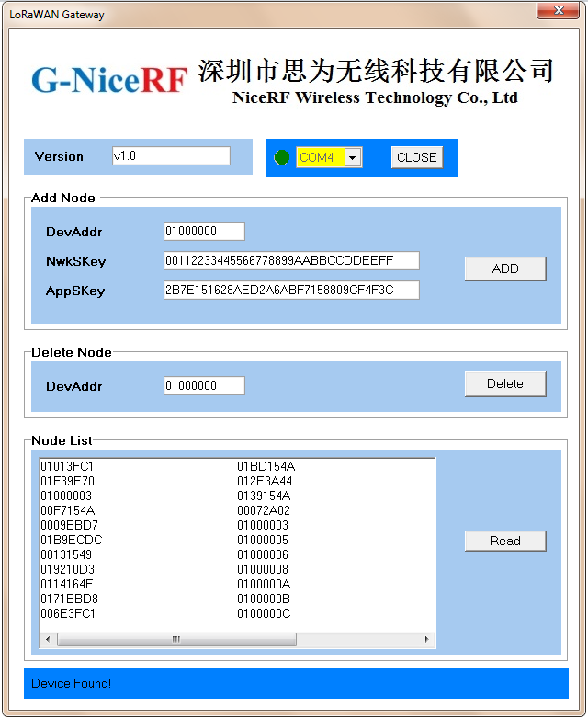Click the NwkSKey input field
The width and height of the screenshot is (588, 719).
(x=291, y=260)
